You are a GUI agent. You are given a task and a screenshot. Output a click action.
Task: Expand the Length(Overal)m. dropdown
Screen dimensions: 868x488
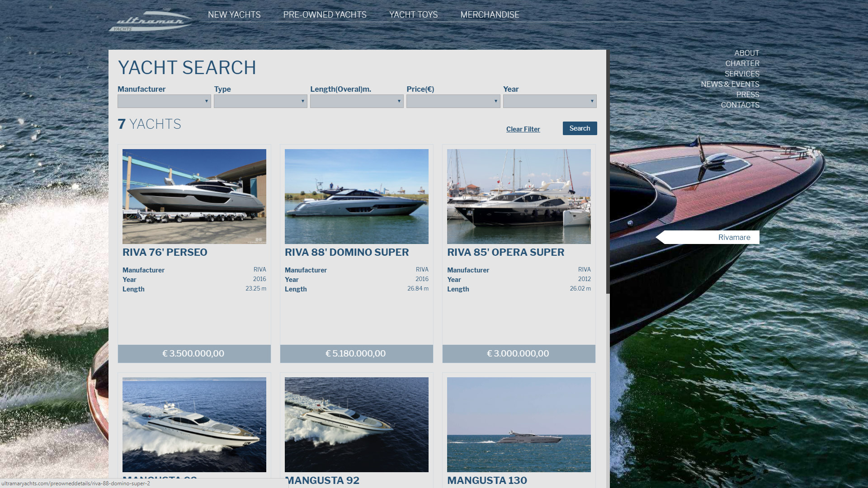pos(357,101)
